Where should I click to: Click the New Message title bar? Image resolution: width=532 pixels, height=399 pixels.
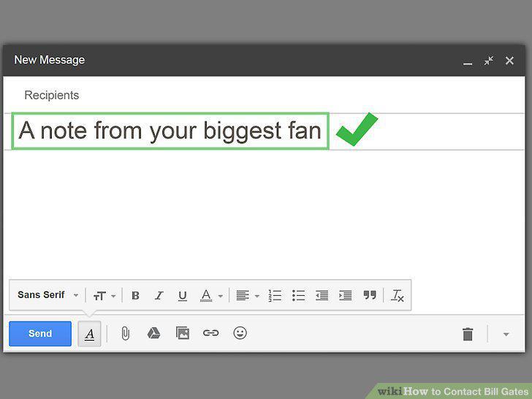[264, 60]
